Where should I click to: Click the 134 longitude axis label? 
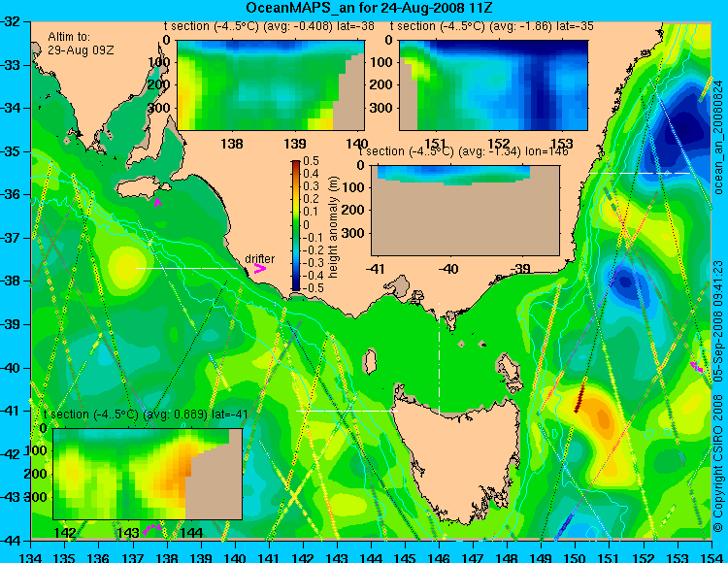(x=31, y=557)
